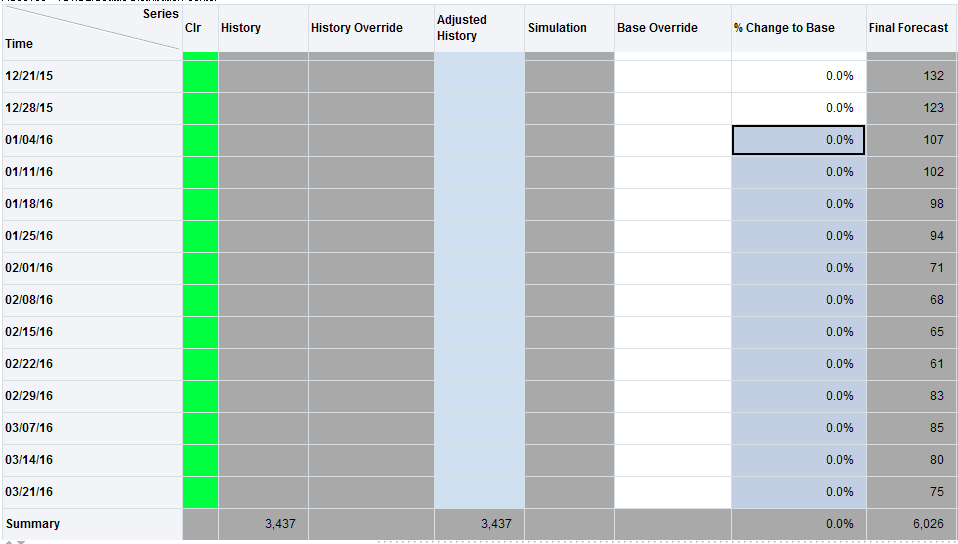
Task: Click Summary Final Forecast total 6,026
Action: 912,524
